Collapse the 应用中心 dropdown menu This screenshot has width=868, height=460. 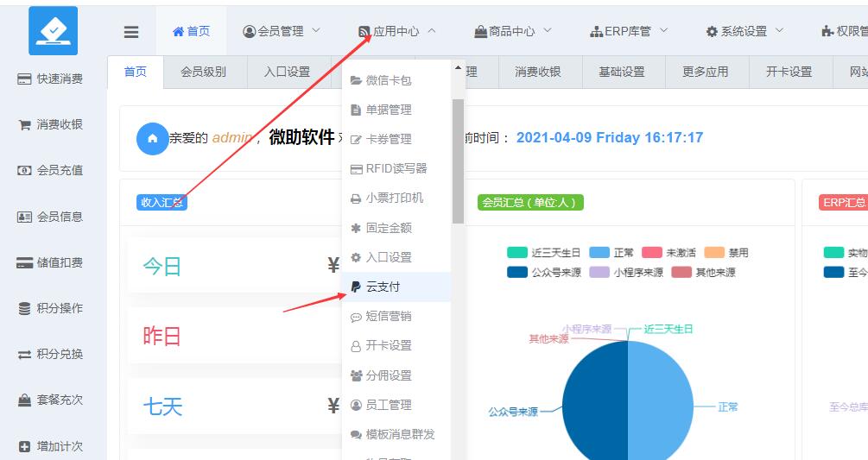(x=397, y=31)
